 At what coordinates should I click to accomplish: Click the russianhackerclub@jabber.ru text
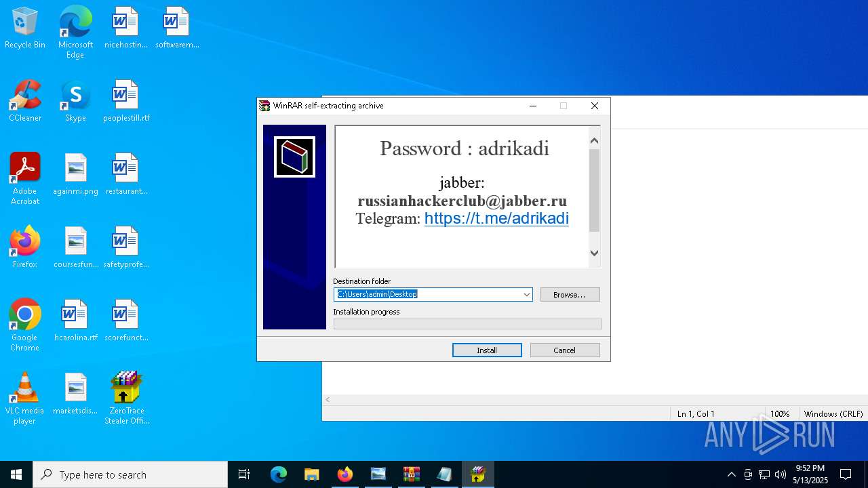coord(462,201)
